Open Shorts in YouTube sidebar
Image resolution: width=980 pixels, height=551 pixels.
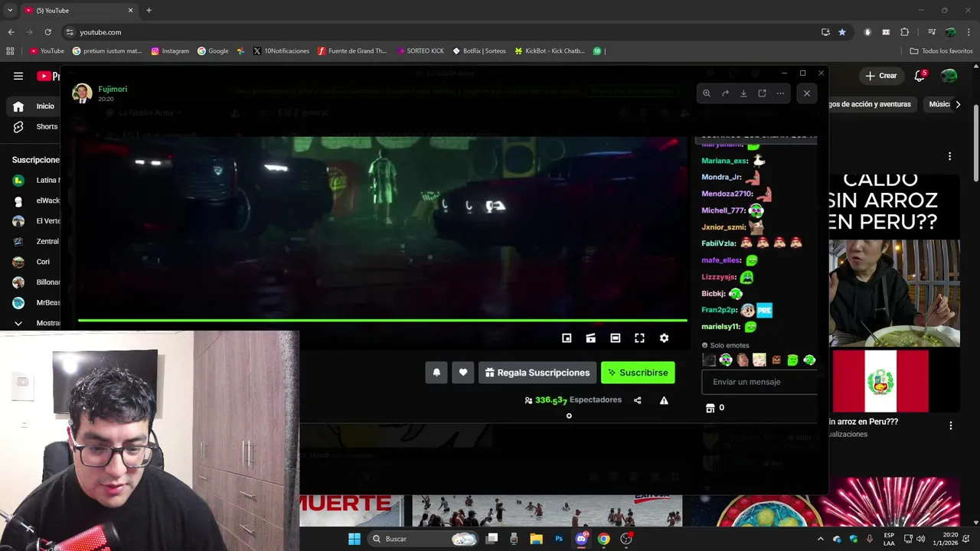34,127
